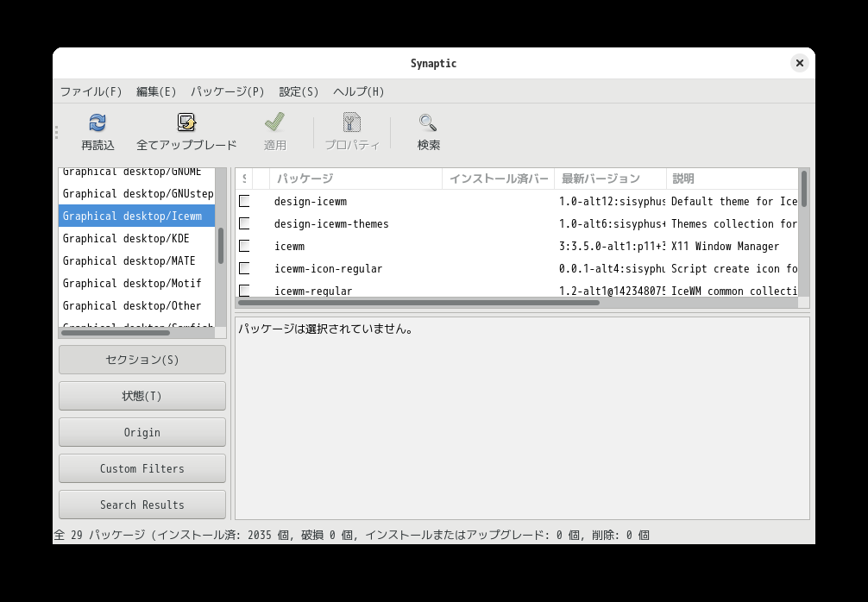The image size is (868, 602).
Task: Click the description 'IceWM common collecti'
Action: (734, 291)
